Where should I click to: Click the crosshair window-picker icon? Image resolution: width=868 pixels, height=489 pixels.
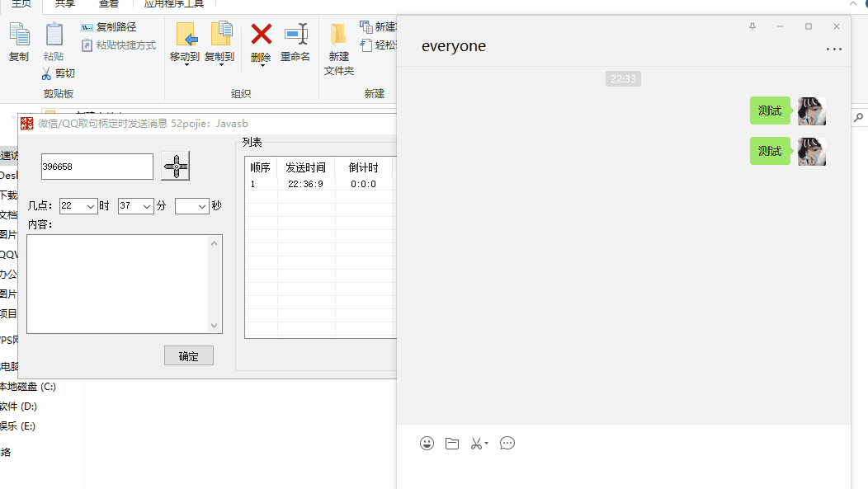coord(175,166)
